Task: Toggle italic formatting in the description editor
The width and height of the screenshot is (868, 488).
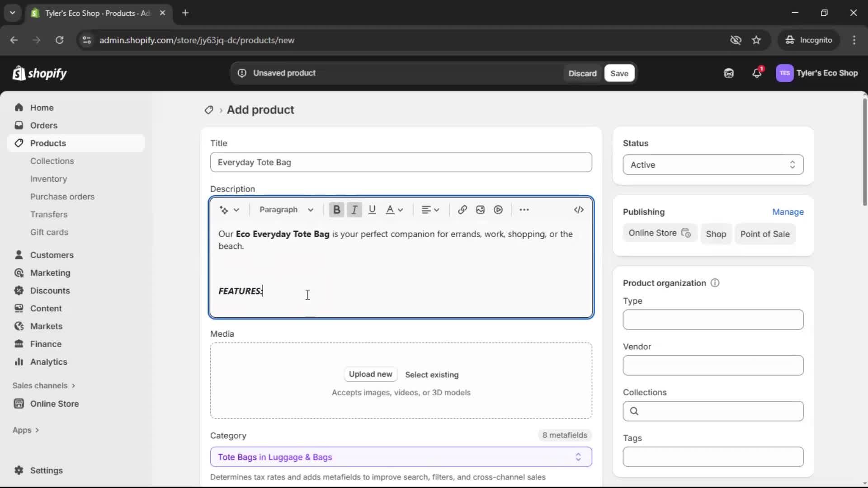Action: (x=354, y=210)
